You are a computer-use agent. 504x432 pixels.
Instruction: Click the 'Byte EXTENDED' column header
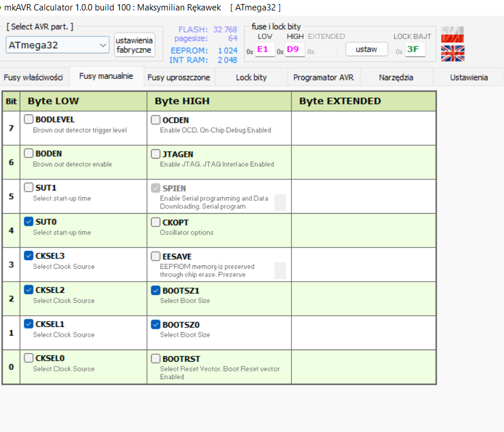[x=363, y=101]
